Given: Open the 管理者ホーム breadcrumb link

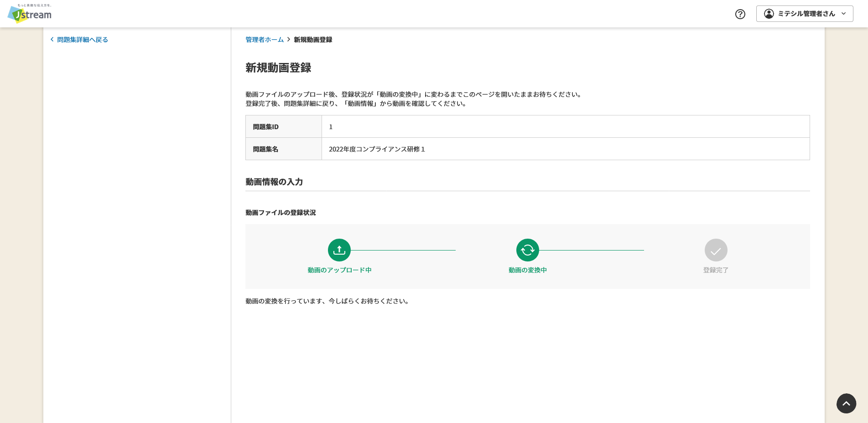Looking at the screenshot, I should [265, 40].
